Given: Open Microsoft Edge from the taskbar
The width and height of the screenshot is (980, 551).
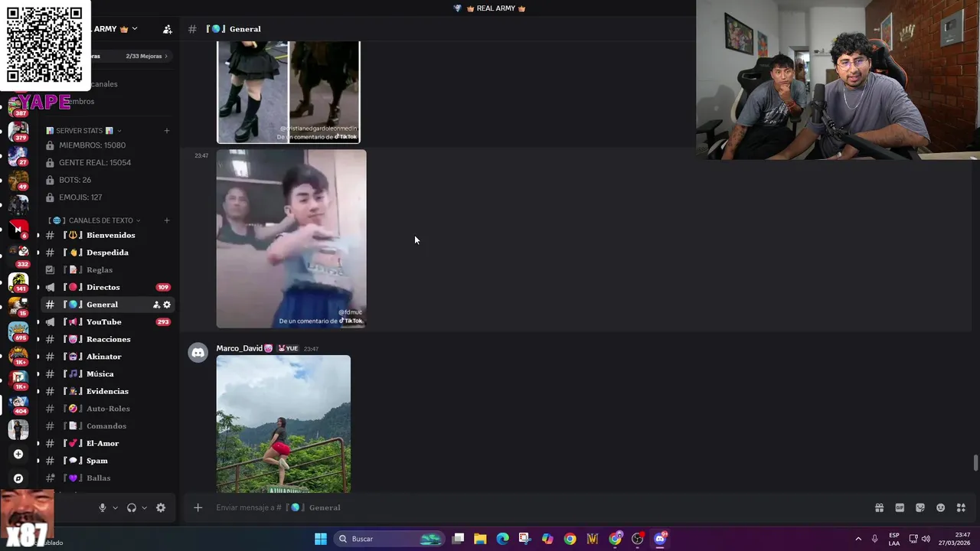Looking at the screenshot, I should point(502,539).
